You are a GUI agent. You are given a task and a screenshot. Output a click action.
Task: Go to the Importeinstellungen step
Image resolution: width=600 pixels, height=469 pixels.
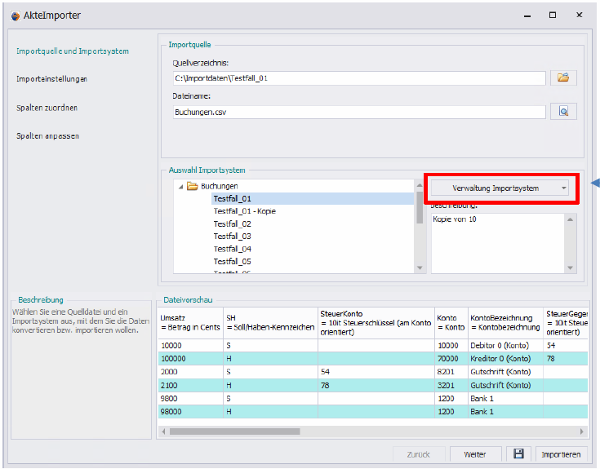point(52,79)
